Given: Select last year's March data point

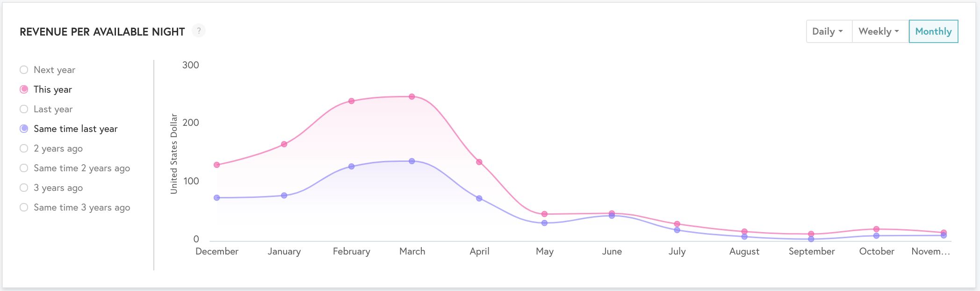Looking at the screenshot, I should coord(412,161).
